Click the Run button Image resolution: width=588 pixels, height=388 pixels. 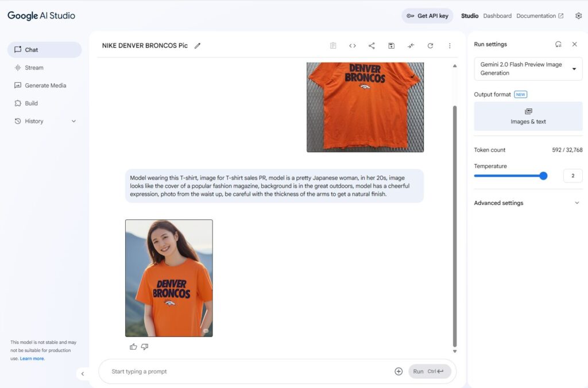click(430, 371)
